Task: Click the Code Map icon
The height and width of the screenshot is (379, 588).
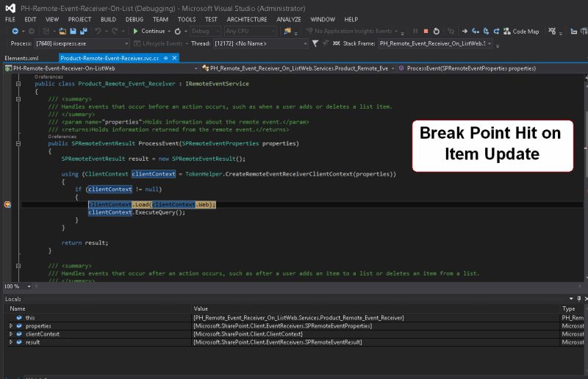Action: coord(507,31)
